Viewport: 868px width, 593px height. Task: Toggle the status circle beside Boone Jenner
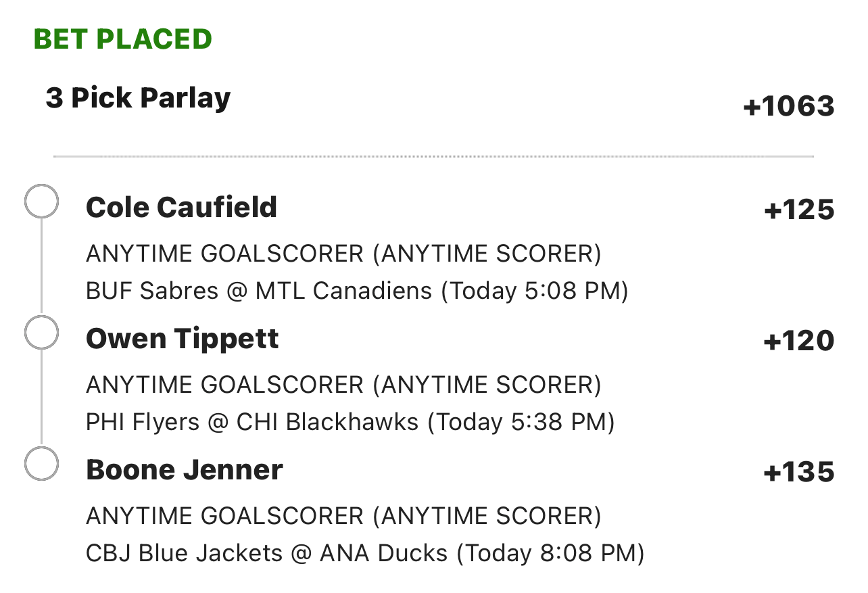coord(41,464)
